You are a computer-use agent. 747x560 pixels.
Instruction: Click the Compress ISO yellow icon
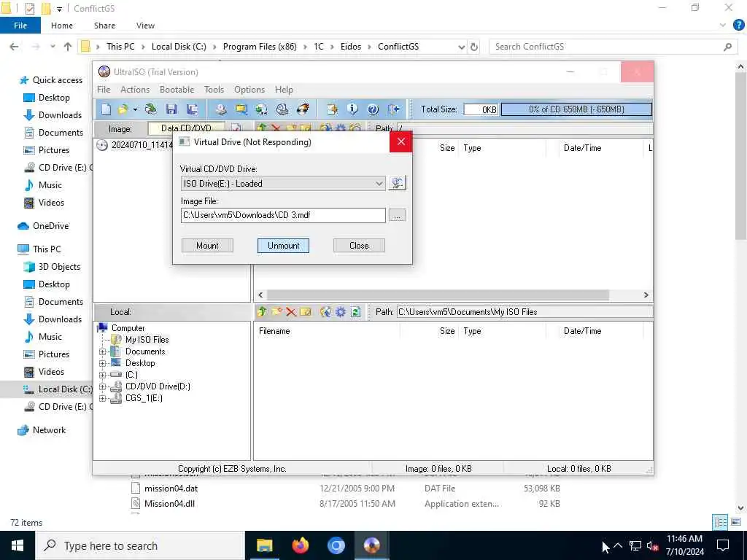[241, 109]
